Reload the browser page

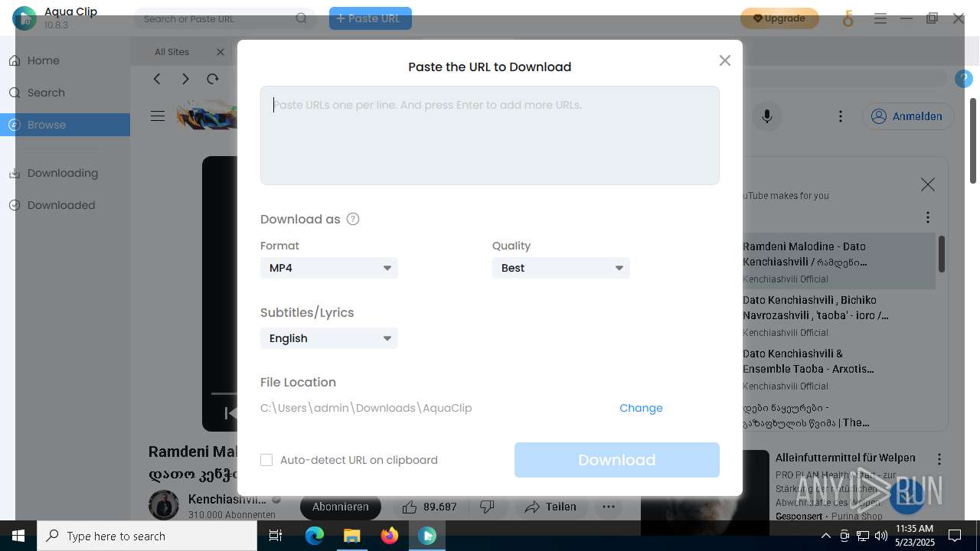point(213,79)
